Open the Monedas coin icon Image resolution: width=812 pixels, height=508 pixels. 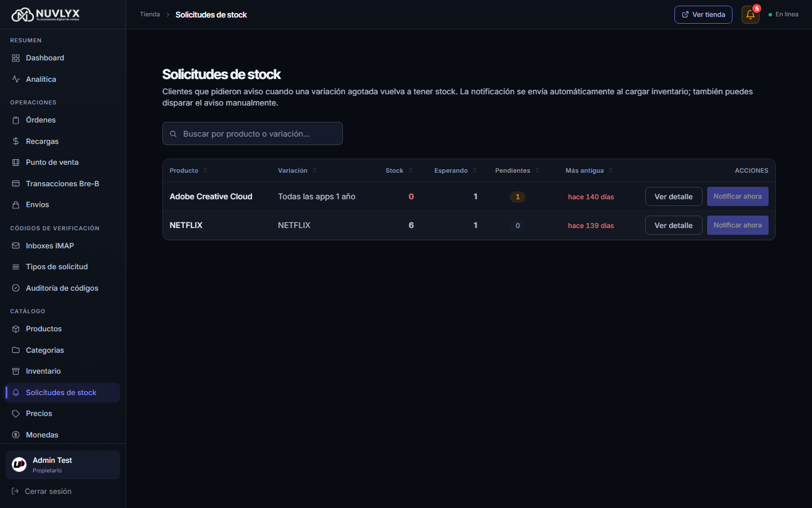click(16, 435)
